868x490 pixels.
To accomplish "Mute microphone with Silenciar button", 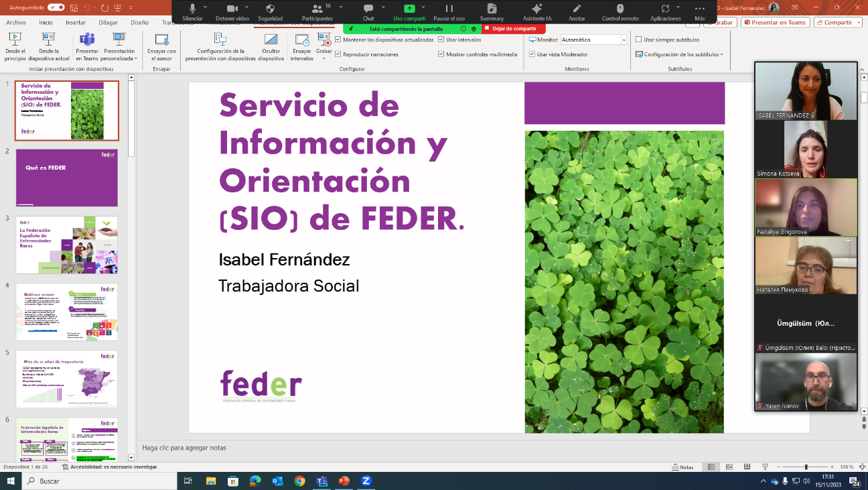I will coord(192,9).
